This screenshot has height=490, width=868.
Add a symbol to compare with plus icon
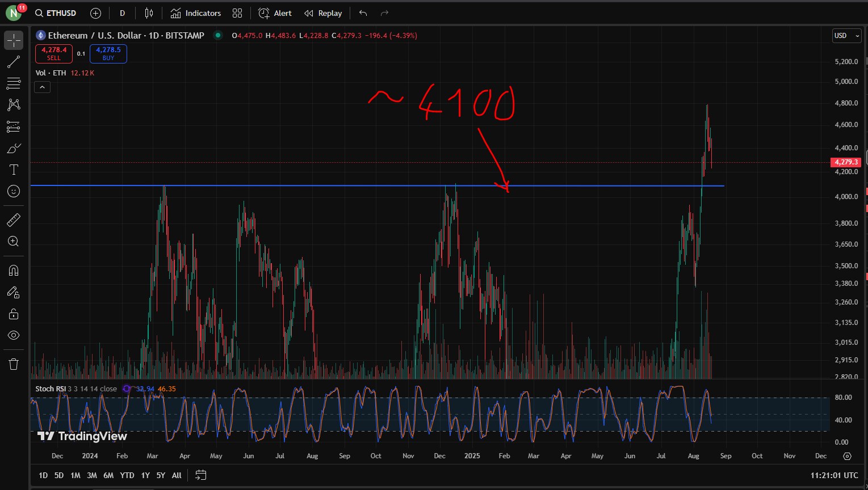pos(95,13)
